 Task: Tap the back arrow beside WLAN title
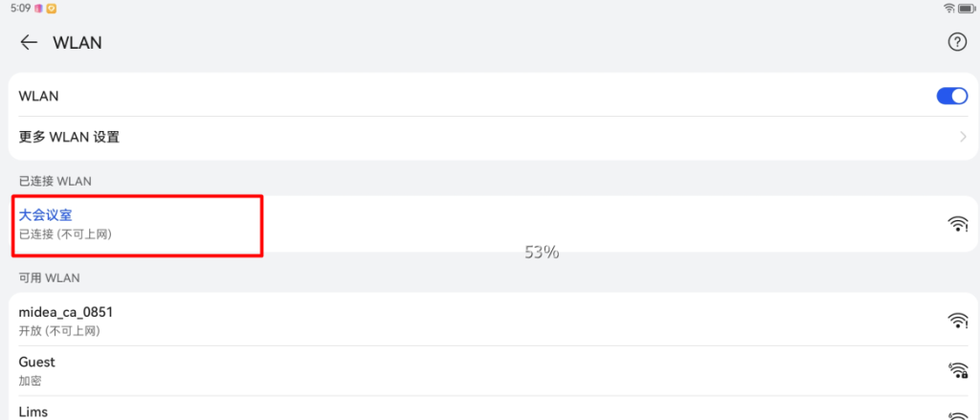[29, 42]
